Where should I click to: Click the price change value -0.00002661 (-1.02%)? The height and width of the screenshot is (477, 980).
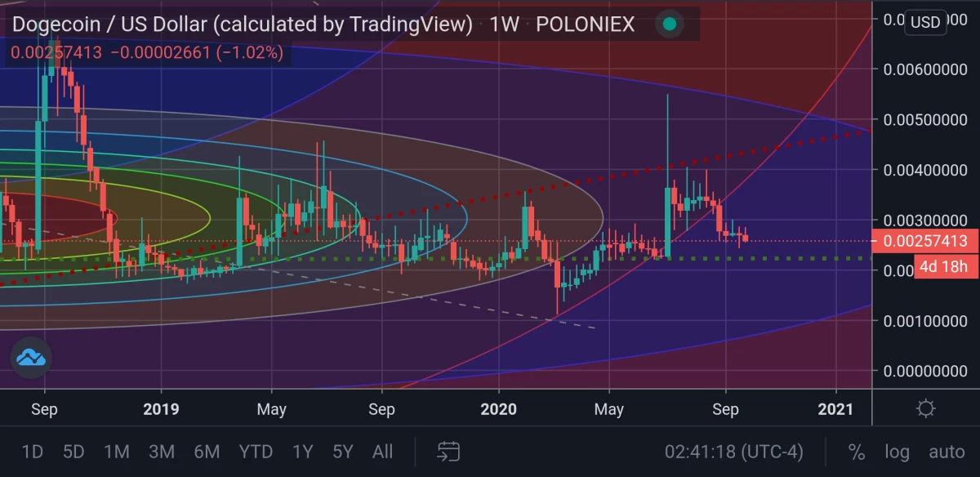(197, 53)
